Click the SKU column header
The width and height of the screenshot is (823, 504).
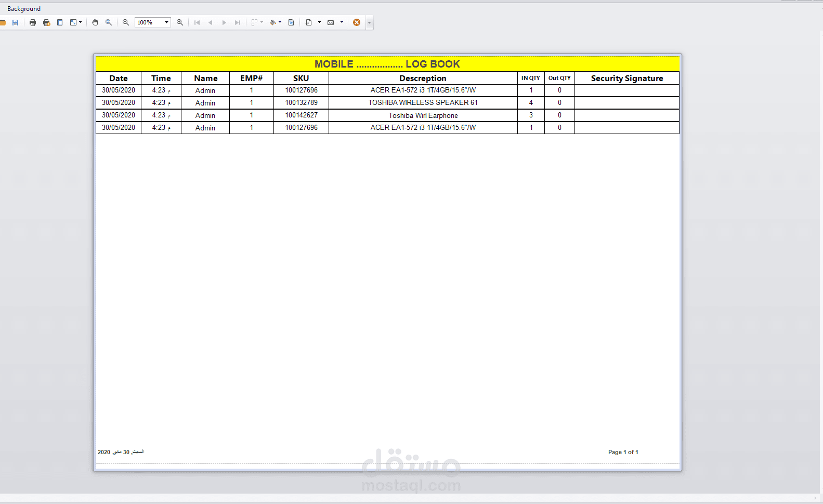pos(301,78)
